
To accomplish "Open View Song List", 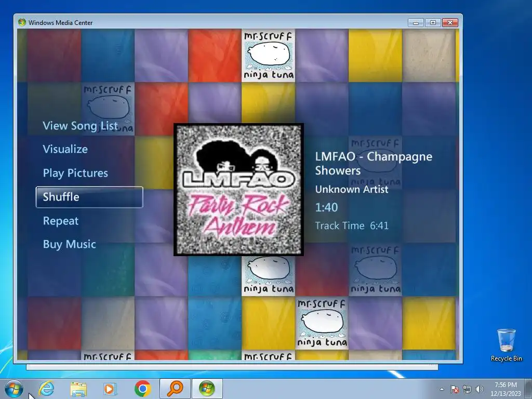I will pyautogui.click(x=80, y=126).
